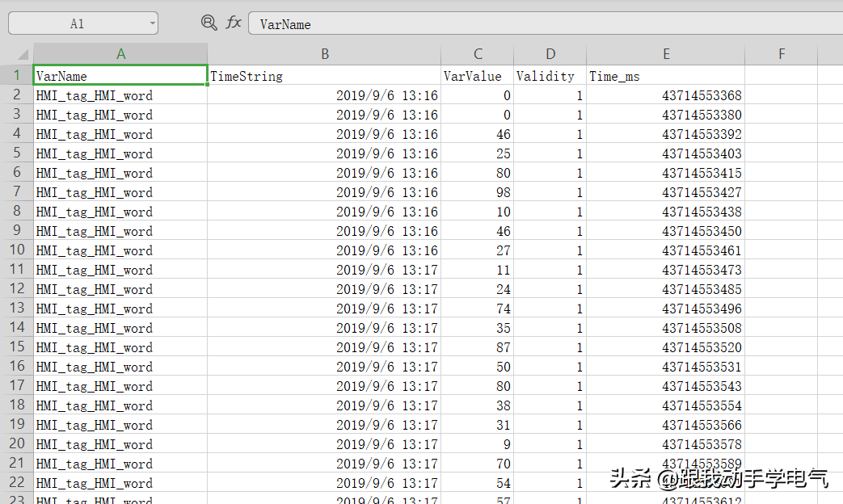This screenshot has width=843, height=504.
Task: Click the fx insert function icon
Action: 234,23
